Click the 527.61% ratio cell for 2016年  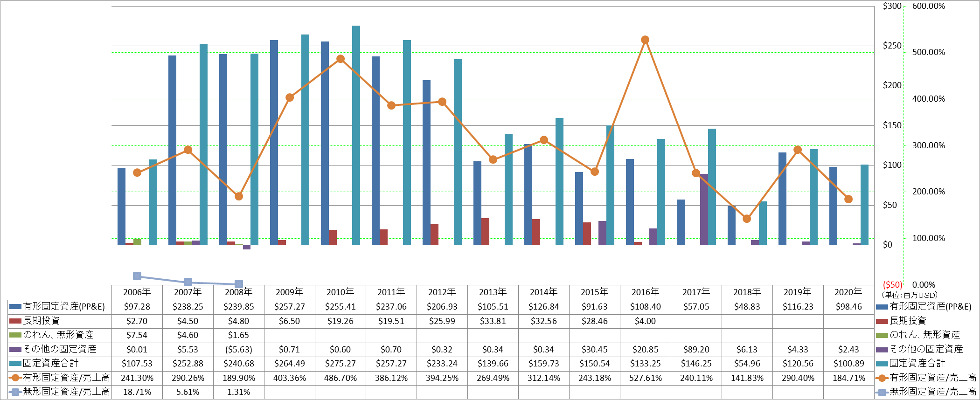pyautogui.click(x=645, y=378)
